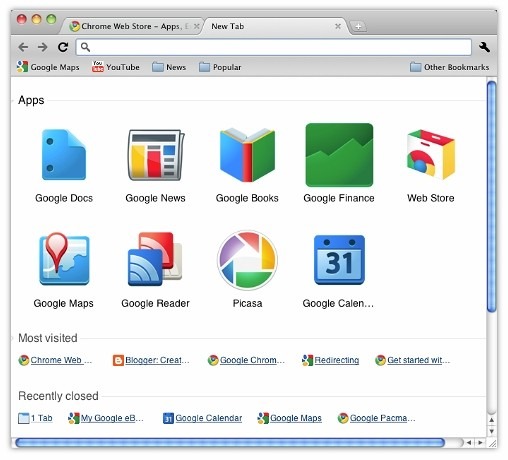Viewport: 508px width, 460px height.
Task: Click the vertical scrollbar thumb
Action: click(491, 197)
